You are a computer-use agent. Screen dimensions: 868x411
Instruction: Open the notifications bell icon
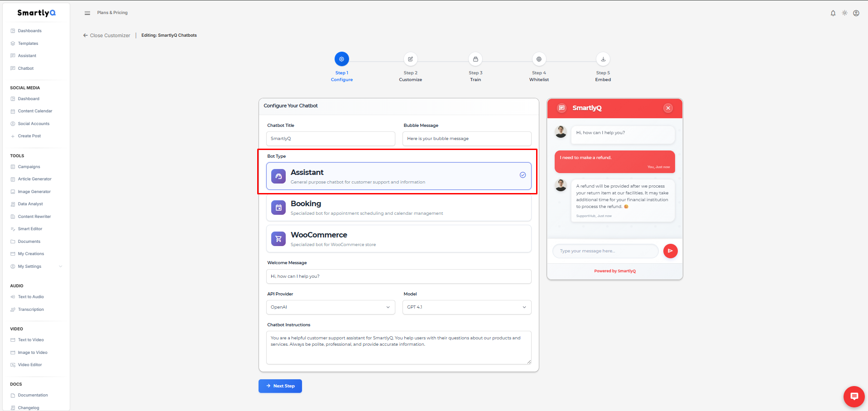pyautogui.click(x=833, y=13)
